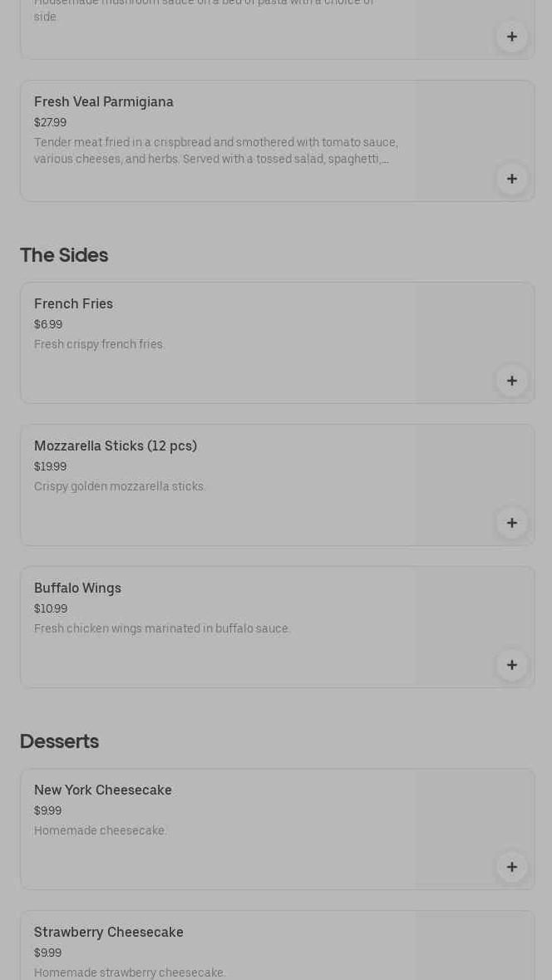Click the $19.99 mozzarella sticks price

coord(50,467)
